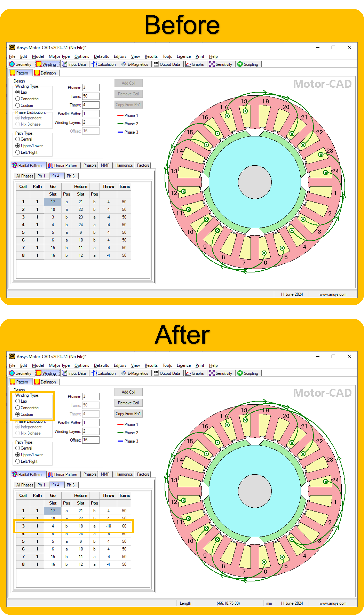
Task: Select Definition sub-tab in the Before window
Action: pyautogui.click(x=45, y=73)
